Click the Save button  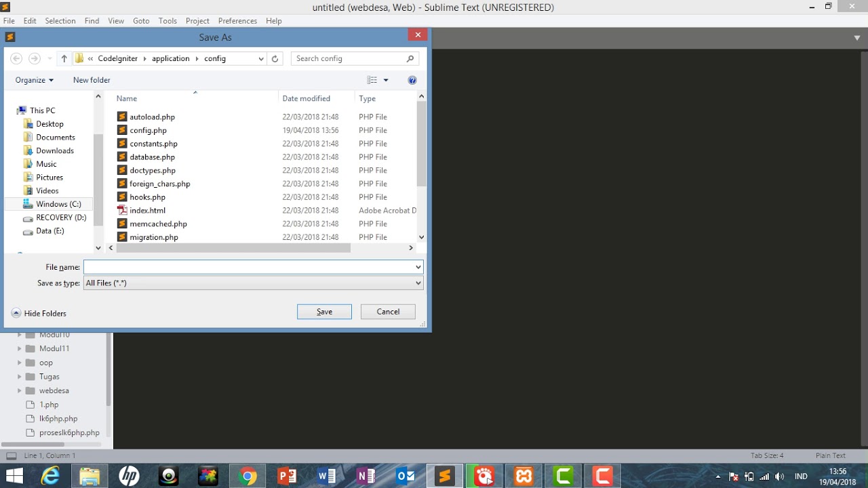point(324,312)
